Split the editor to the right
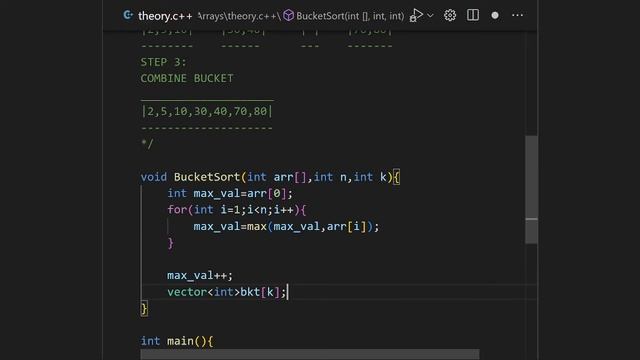 point(473,15)
